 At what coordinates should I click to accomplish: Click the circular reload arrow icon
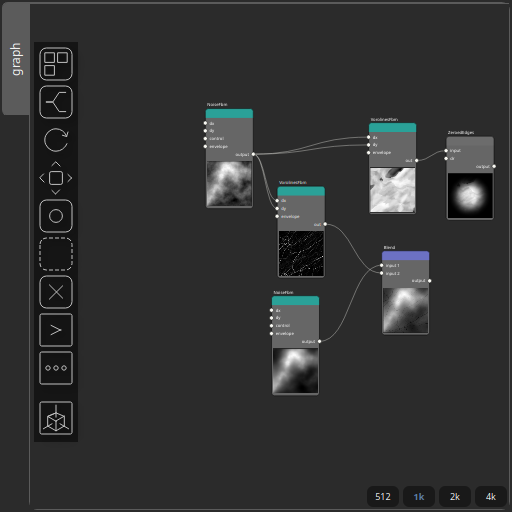coord(56,140)
